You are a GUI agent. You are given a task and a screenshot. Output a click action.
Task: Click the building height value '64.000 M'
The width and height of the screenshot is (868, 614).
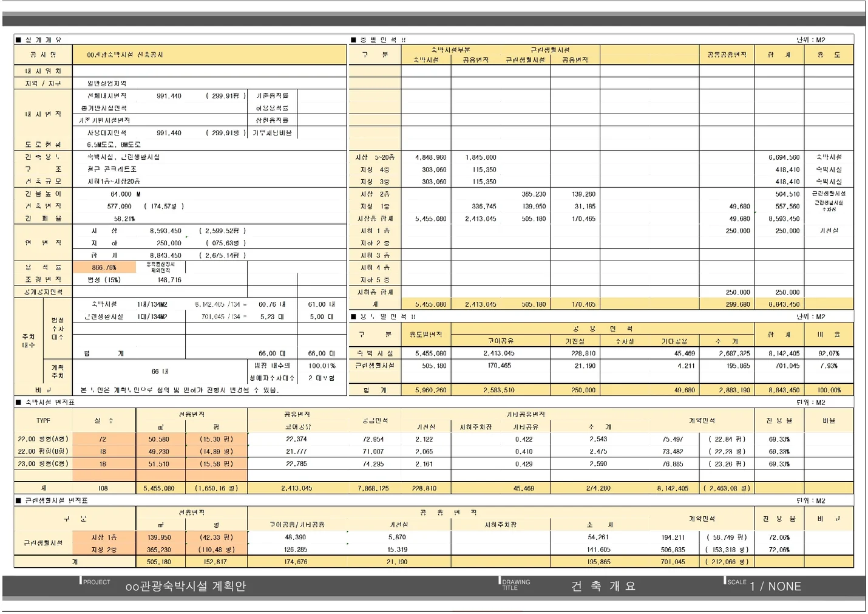[125, 194]
